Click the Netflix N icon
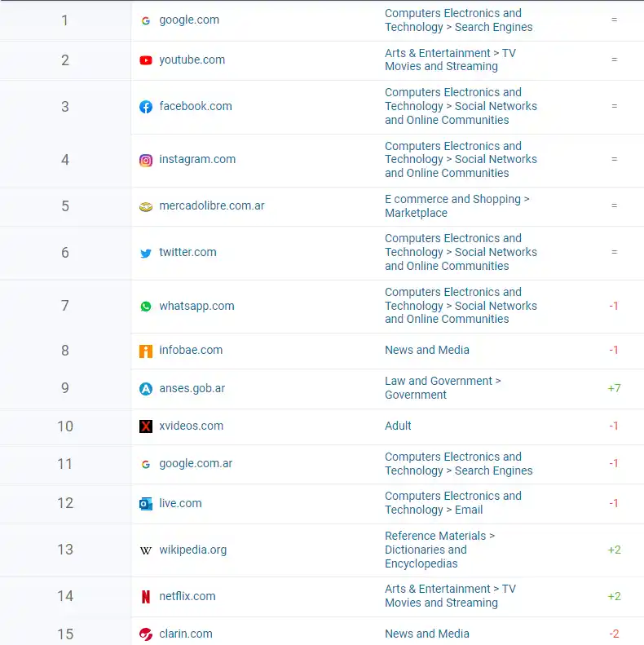Viewport: 644px width, 645px height. (146, 597)
